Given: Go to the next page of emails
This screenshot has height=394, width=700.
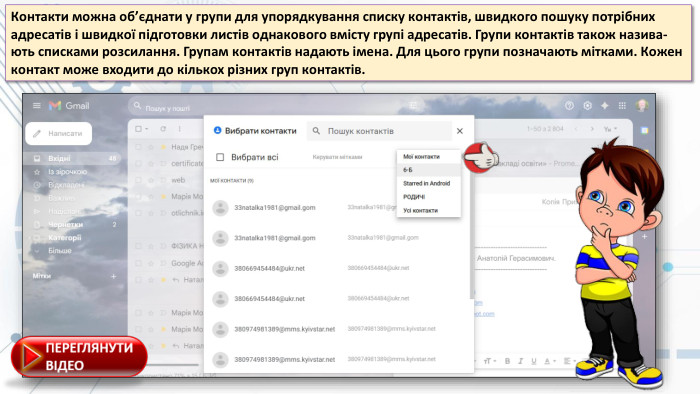Looking at the screenshot, I should click(592, 129).
